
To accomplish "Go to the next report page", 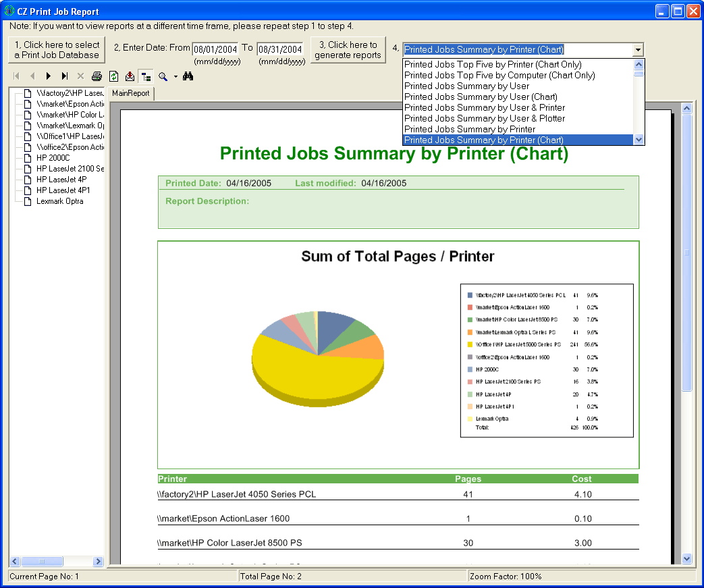I will [x=49, y=76].
